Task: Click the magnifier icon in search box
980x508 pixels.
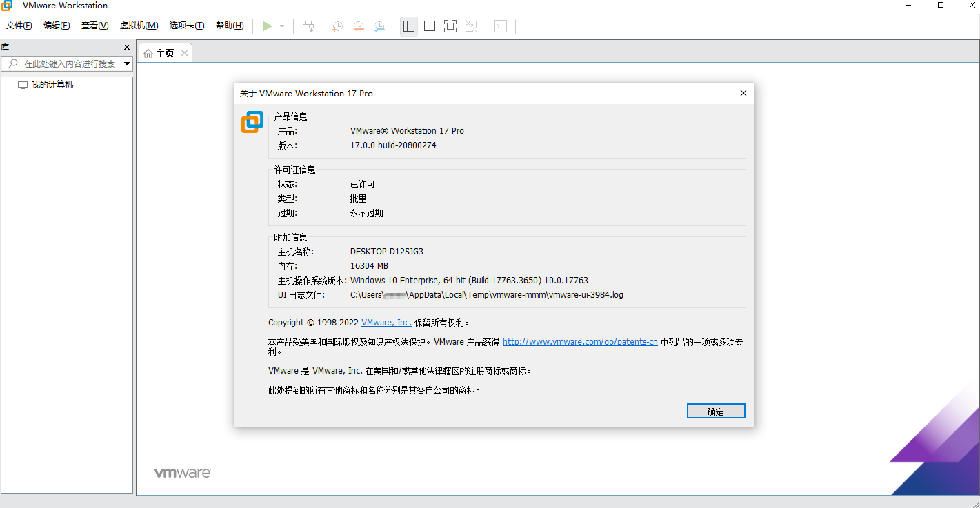Action: [13, 63]
